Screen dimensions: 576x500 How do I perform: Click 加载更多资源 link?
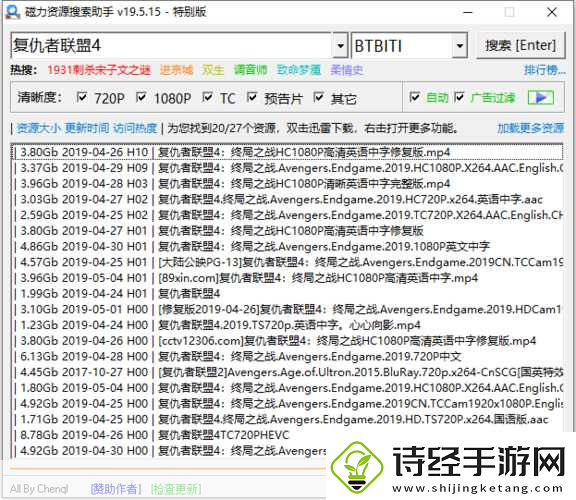[x=530, y=128]
